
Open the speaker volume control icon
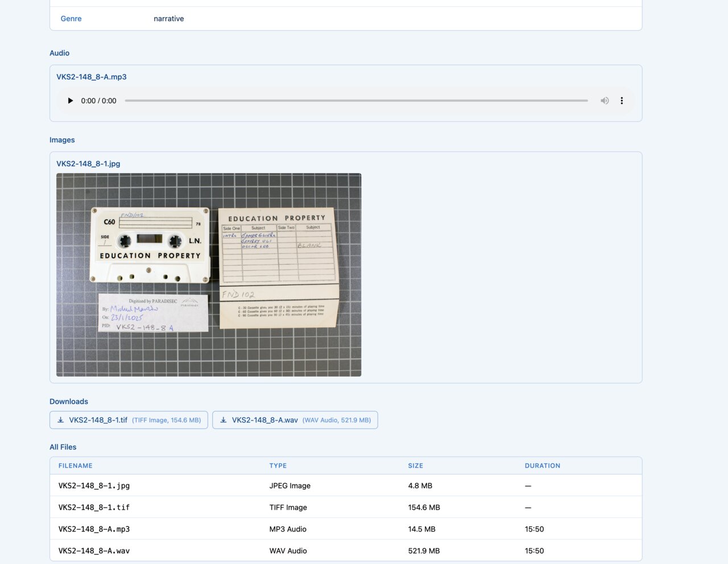point(605,101)
